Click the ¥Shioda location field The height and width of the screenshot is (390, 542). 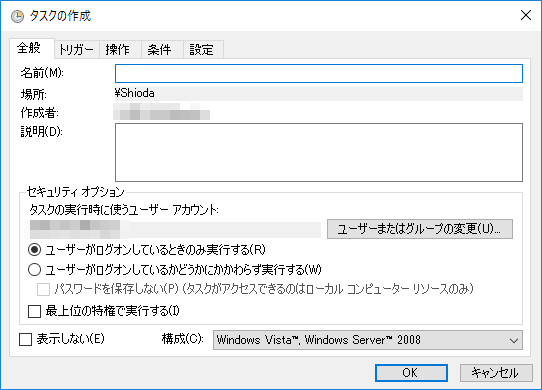click(319, 93)
